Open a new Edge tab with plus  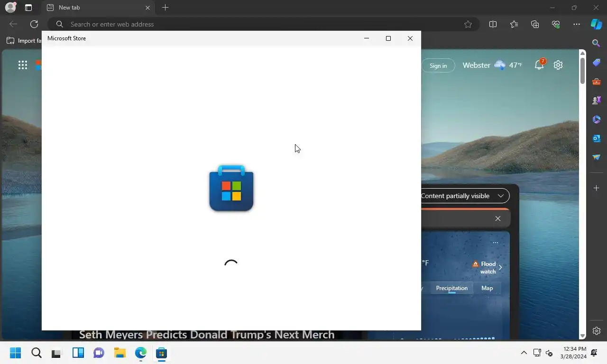coord(165,8)
